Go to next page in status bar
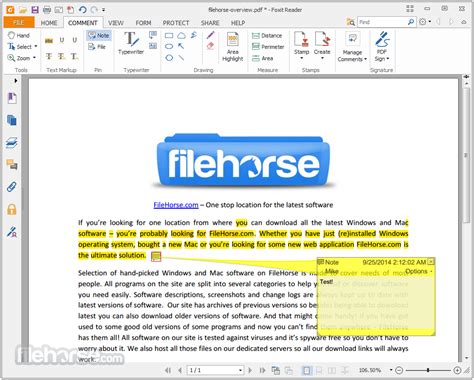The image size is (474, 380). coord(250,370)
